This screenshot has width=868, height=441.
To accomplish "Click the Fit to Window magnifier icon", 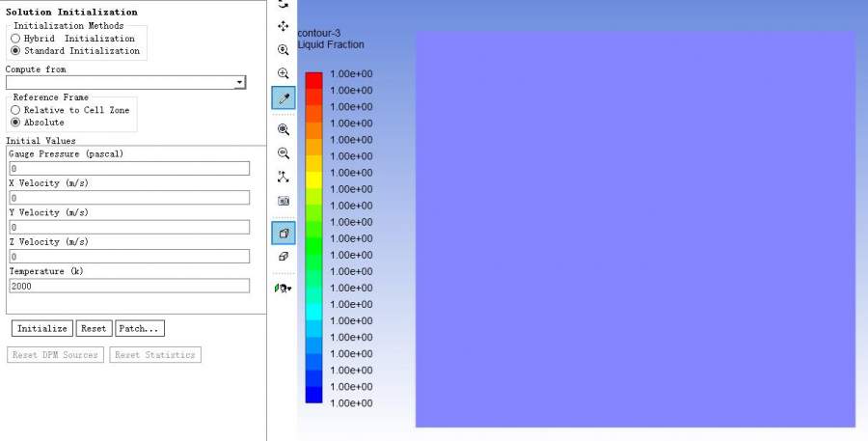I will 284,129.
